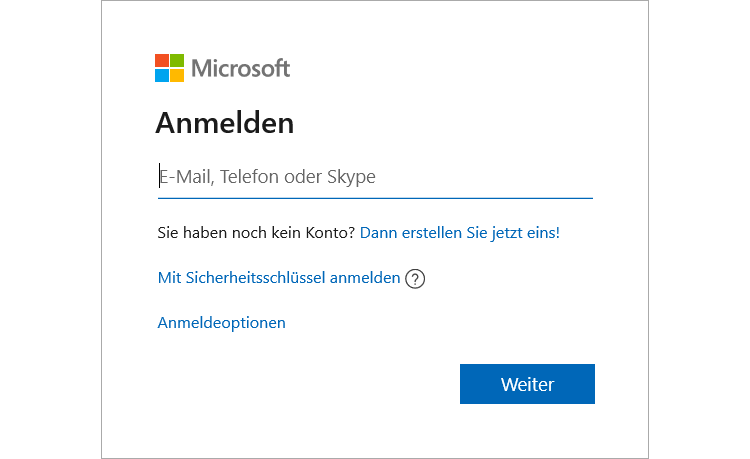This screenshot has height=459, width=750.
Task: Click the word 'Konto?' in the prompt
Action: coord(331,232)
